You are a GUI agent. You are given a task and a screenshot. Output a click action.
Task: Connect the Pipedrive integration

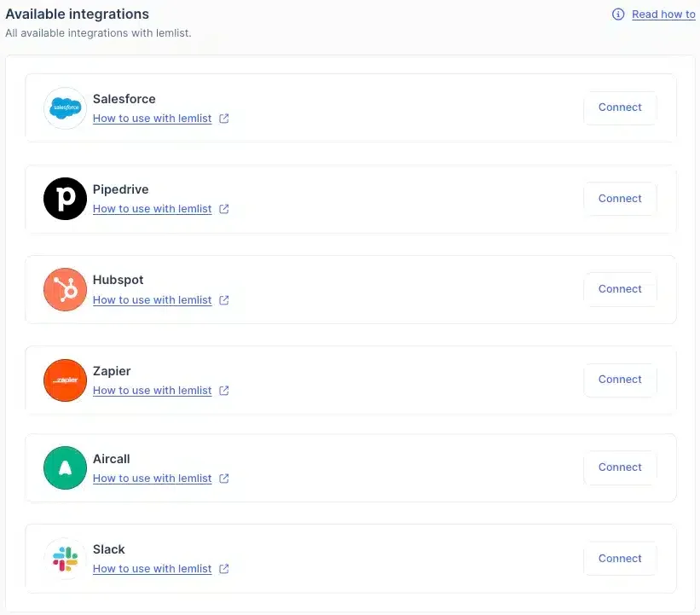(620, 198)
